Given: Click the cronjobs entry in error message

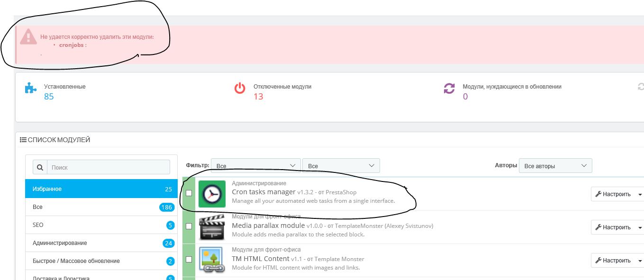Looking at the screenshot, I should point(73,45).
